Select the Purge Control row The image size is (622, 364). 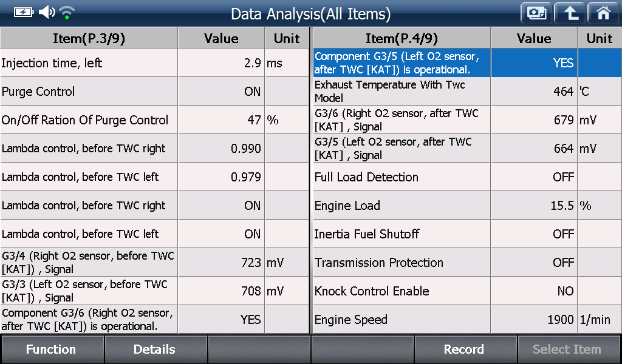[155, 91]
